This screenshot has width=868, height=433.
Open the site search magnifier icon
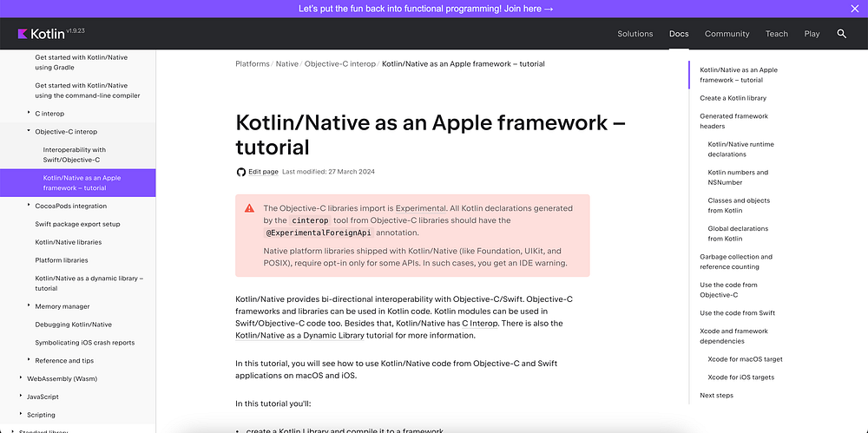(841, 34)
